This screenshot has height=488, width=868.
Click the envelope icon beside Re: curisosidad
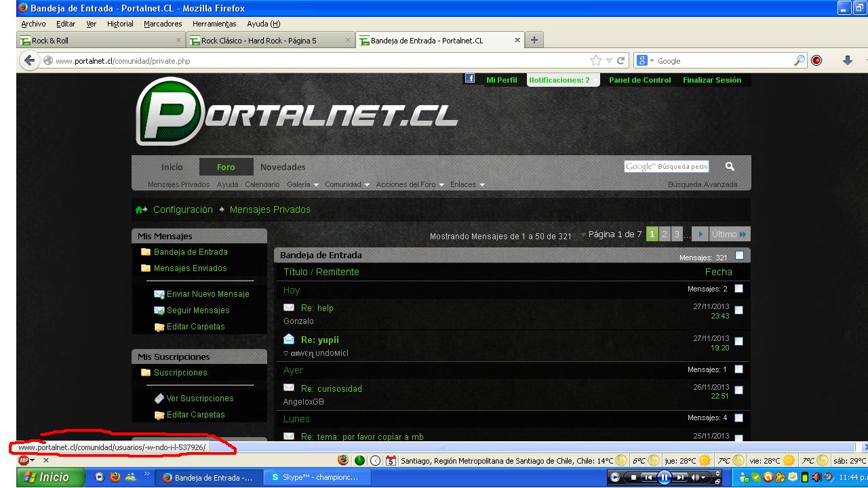289,387
